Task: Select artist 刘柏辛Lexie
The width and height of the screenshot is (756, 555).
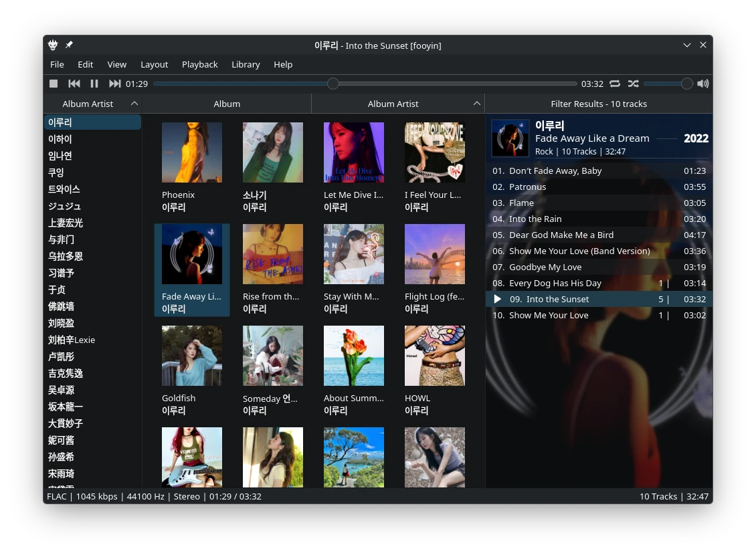Action: [92, 340]
